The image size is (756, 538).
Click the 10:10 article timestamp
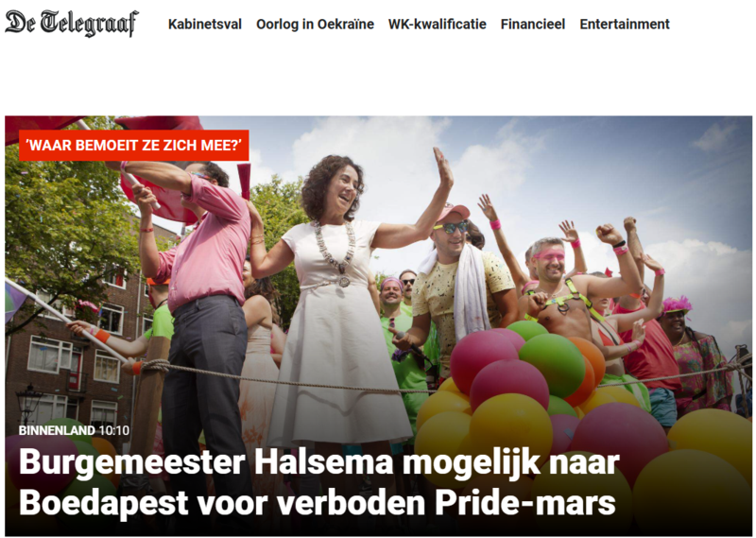pos(113,430)
